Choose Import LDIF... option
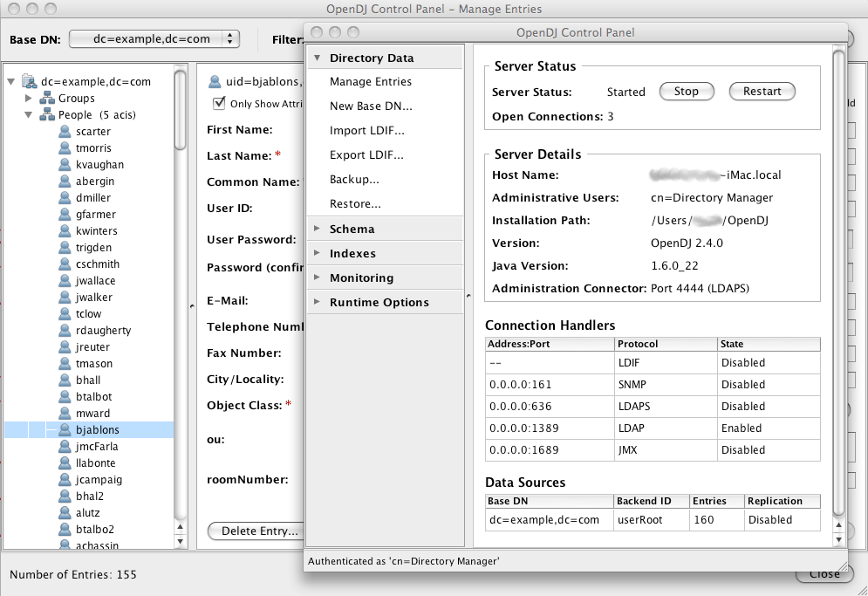This screenshot has height=596, width=868. click(367, 130)
